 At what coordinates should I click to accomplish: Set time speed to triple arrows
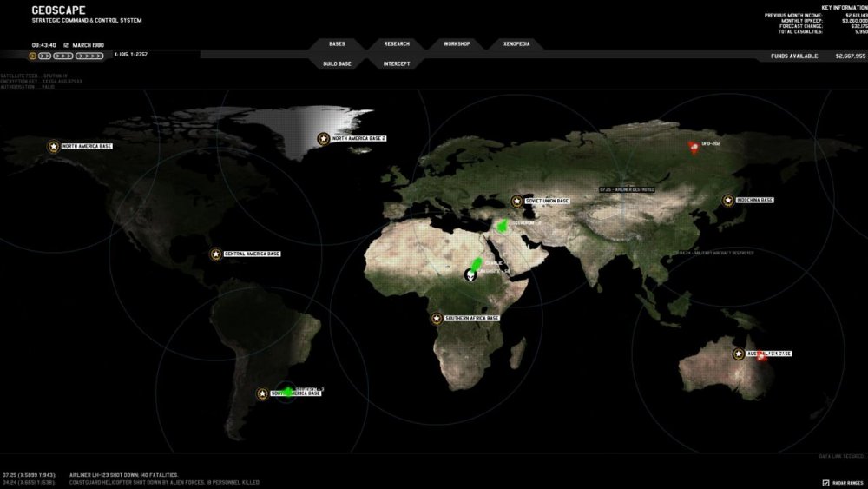pyautogui.click(x=63, y=56)
